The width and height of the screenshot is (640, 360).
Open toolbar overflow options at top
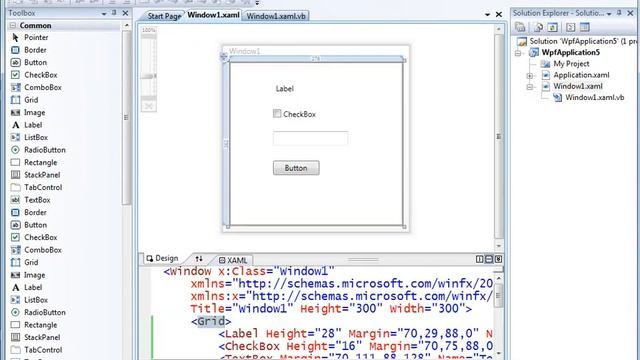(257, 2)
